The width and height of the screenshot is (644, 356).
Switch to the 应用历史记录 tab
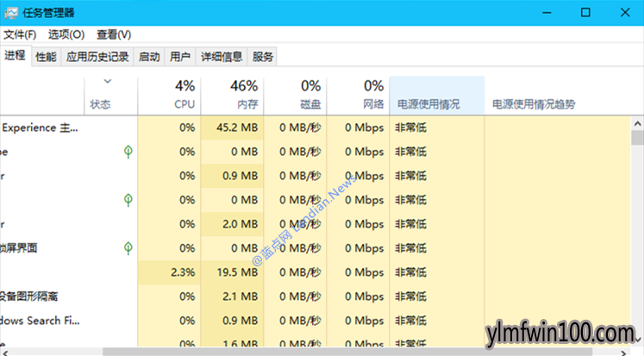(x=97, y=57)
